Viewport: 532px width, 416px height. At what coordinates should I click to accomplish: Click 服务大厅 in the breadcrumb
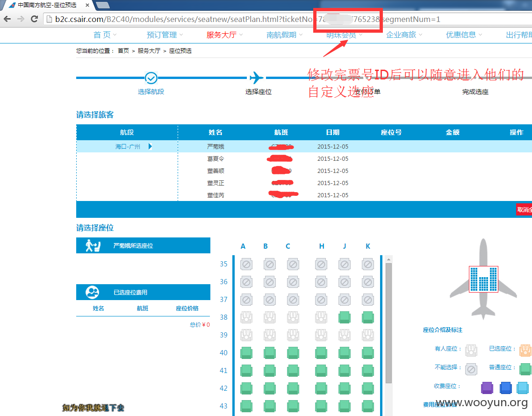[149, 51]
